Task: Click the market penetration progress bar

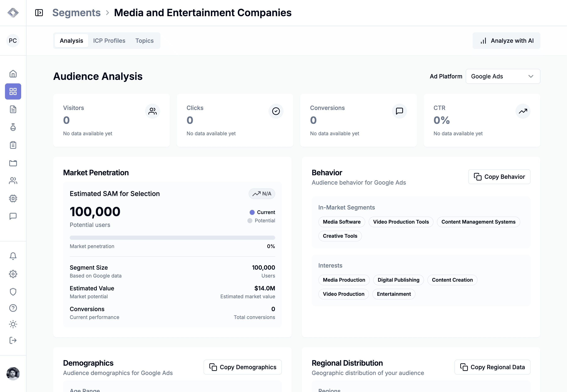Action: [172, 237]
